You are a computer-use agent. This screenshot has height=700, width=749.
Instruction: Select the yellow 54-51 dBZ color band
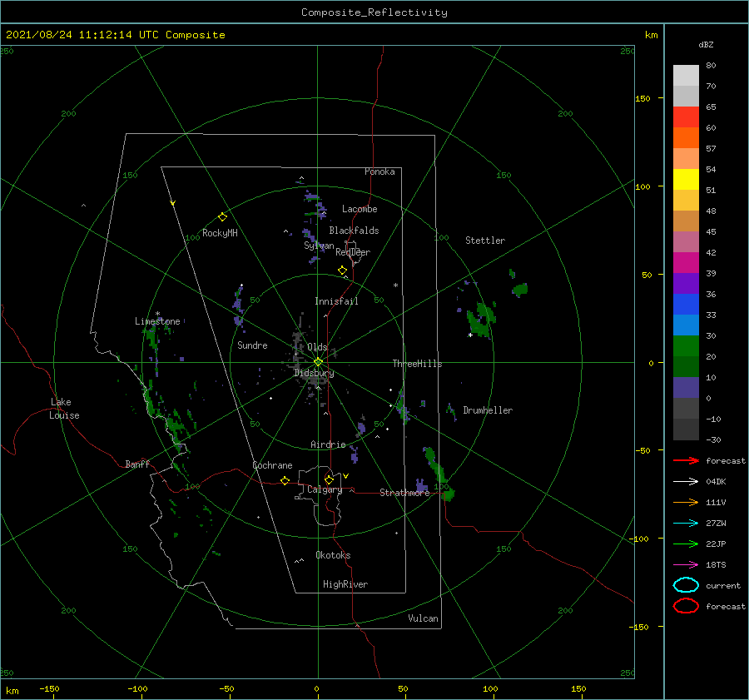tap(686, 180)
